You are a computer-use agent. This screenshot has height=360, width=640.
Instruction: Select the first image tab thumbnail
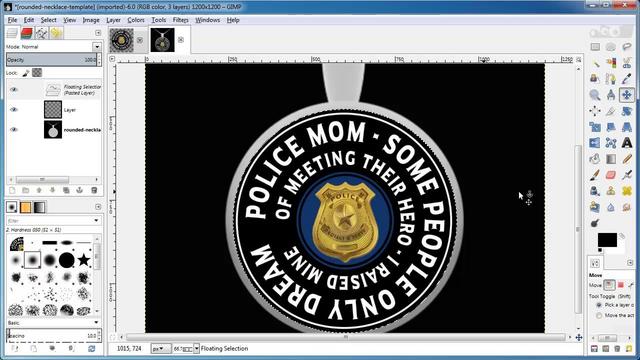[x=122, y=40]
